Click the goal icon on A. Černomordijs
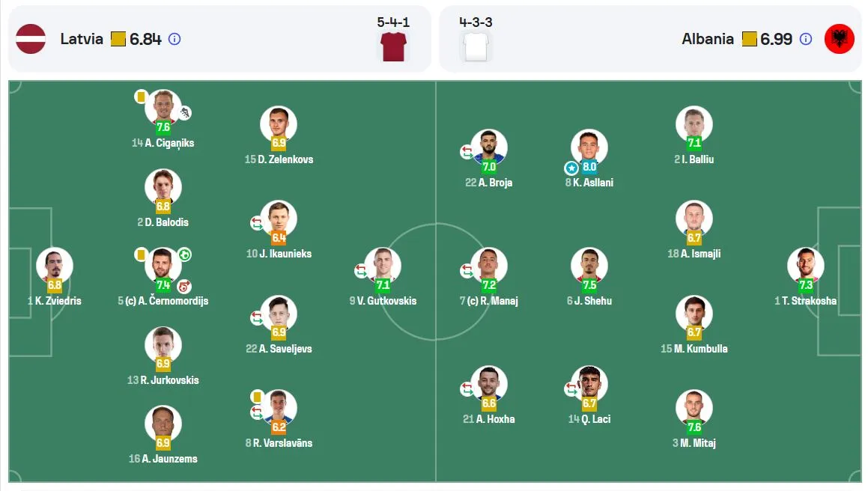Viewport: 868px width, 491px height. (x=185, y=254)
